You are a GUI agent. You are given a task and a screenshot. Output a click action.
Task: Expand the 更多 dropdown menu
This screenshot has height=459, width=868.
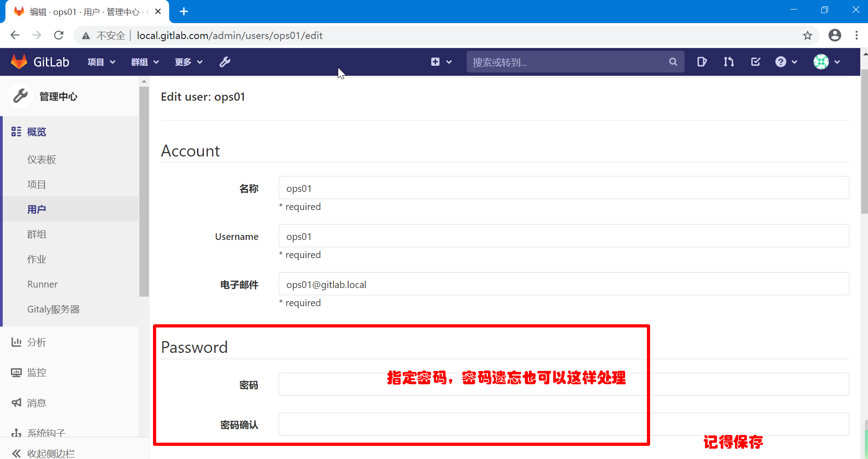click(189, 62)
